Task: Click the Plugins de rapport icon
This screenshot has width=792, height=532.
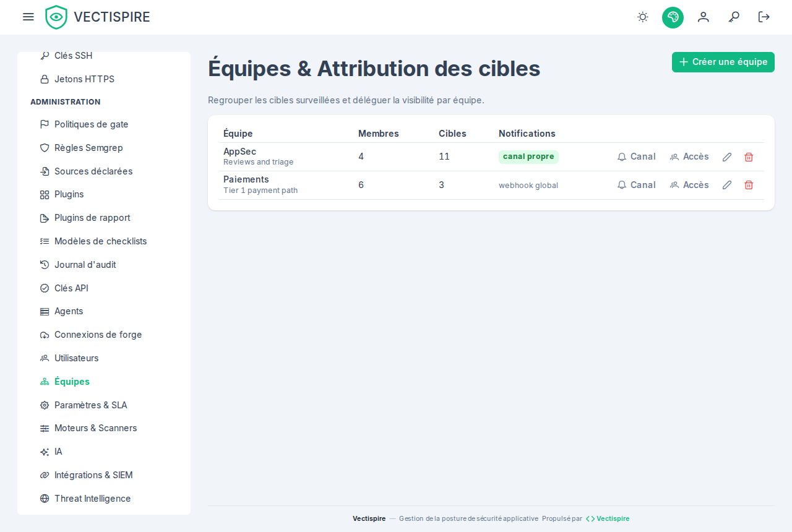Action: pyautogui.click(x=45, y=218)
